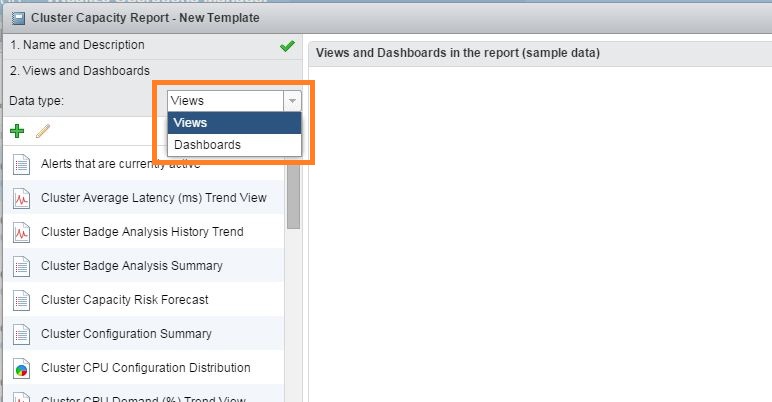Click the green plus add view icon
The width and height of the screenshot is (772, 402).
pyautogui.click(x=16, y=131)
